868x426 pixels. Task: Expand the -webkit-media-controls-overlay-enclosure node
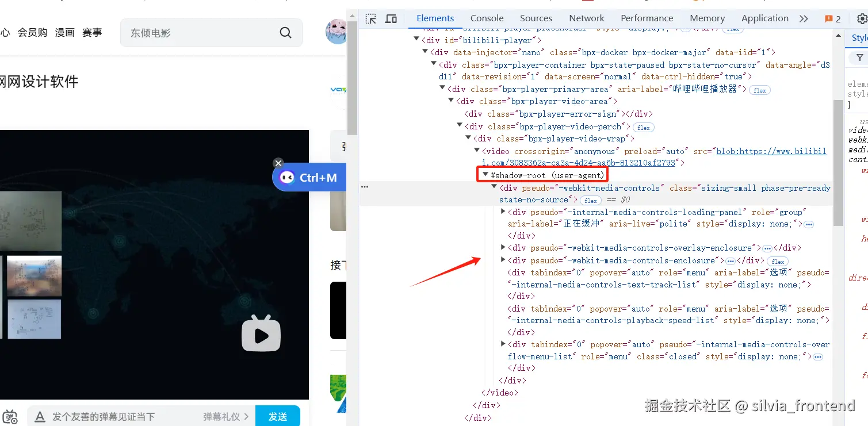[x=503, y=247]
